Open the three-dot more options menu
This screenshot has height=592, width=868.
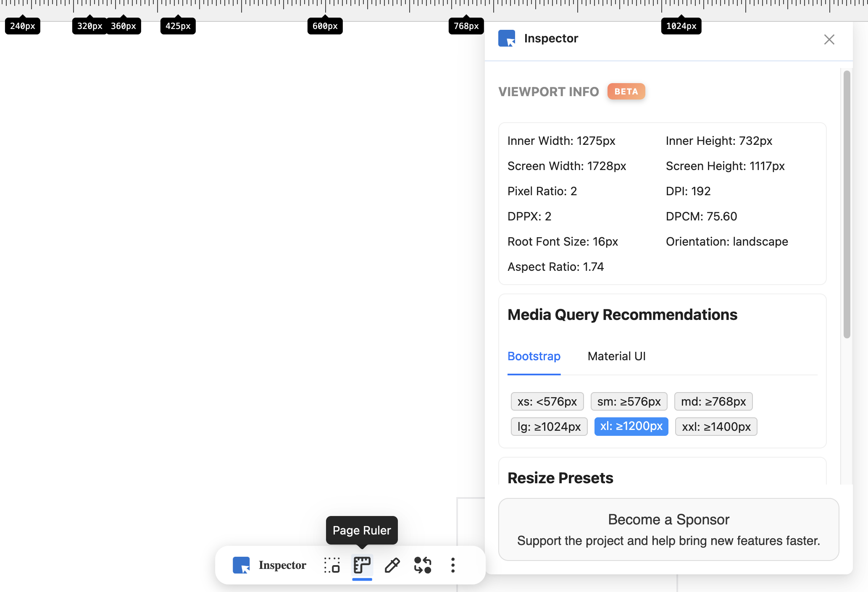[x=453, y=565]
